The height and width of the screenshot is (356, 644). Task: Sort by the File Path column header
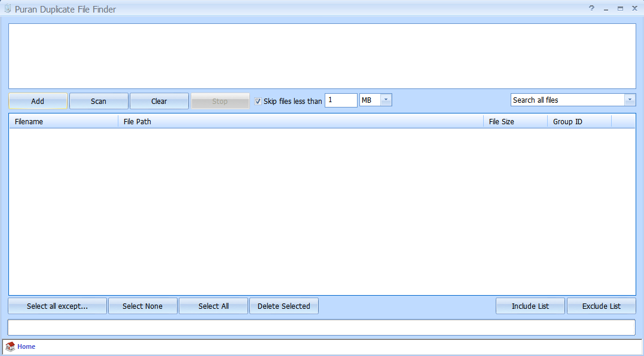pyautogui.click(x=300, y=122)
